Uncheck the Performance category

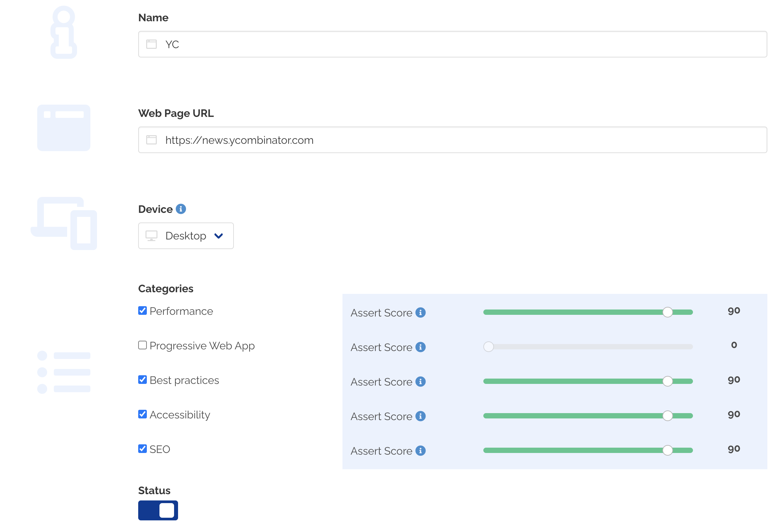click(142, 310)
